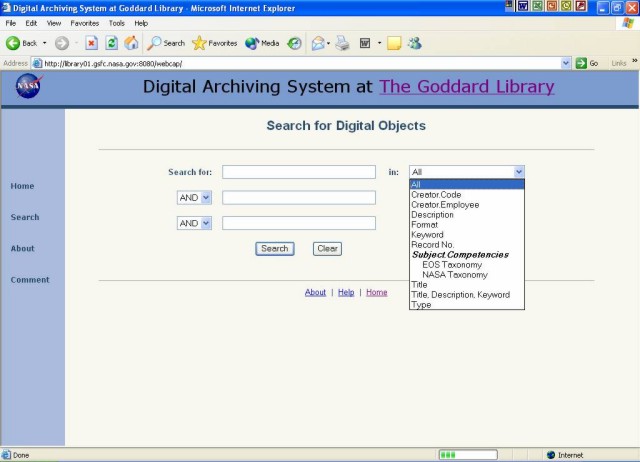Open the History clock icon

(294, 43)
